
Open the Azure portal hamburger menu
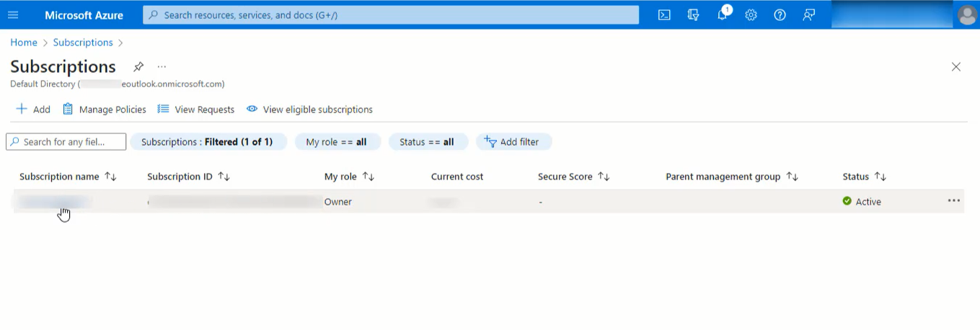13,15
